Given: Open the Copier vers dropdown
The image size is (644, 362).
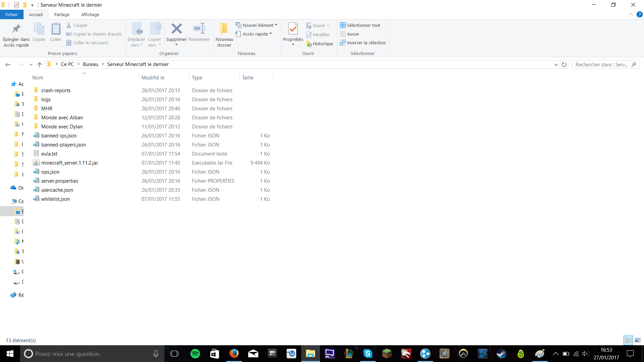Looking at the screenshot, I should (154, 35).
